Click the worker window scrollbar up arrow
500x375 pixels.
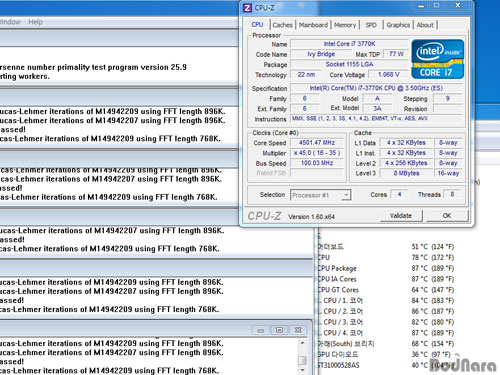click(302, 343)
